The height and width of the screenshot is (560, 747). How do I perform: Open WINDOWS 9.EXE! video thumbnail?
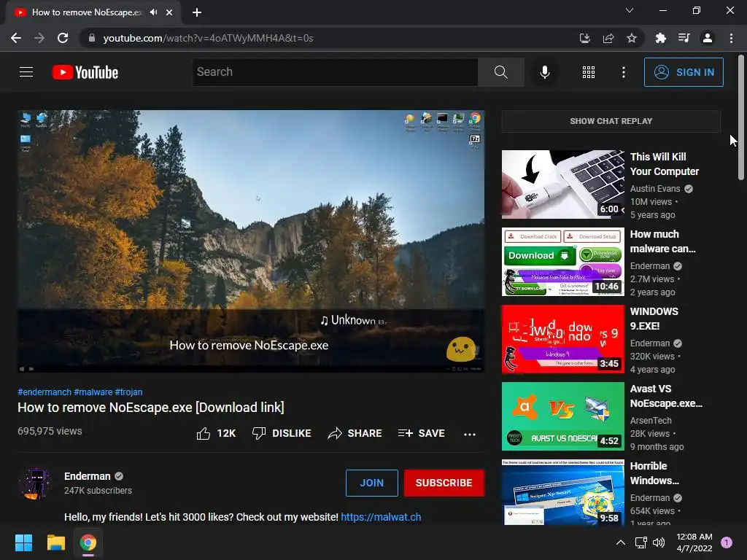click(x=562, y=339)
